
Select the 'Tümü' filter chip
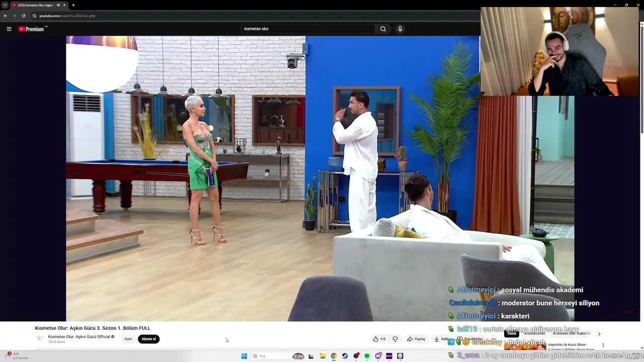pyautogui.click(x=512, y=333)
